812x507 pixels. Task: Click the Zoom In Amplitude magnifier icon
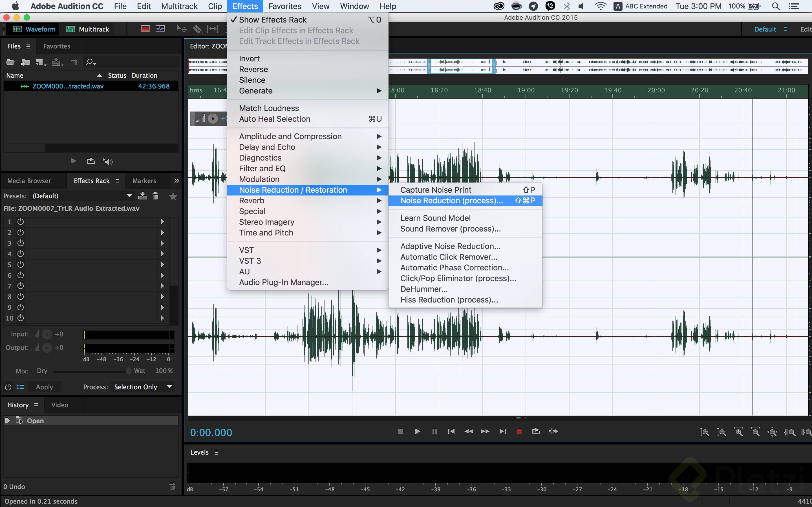[705, 432]
